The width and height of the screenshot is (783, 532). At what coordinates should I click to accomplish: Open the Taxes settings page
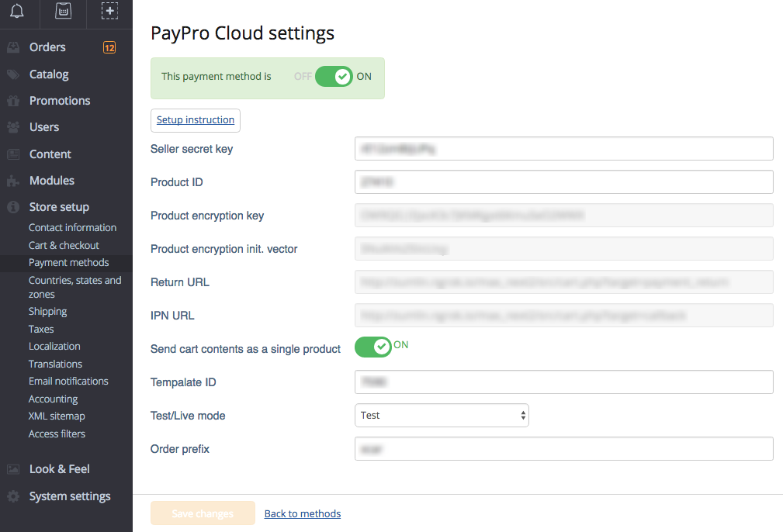coord(40,328)
